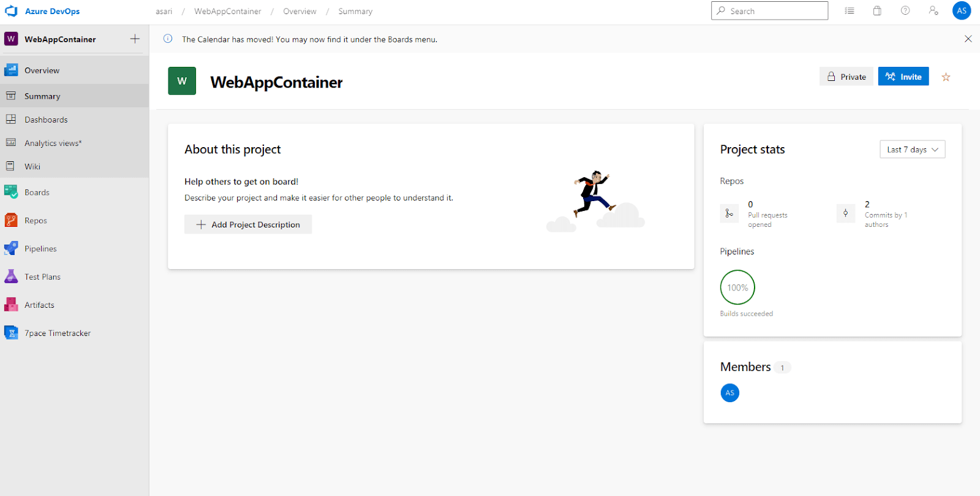Open the Test Plans flask icon
Screen dimensions: 980x496
click(x=11, y=277)
